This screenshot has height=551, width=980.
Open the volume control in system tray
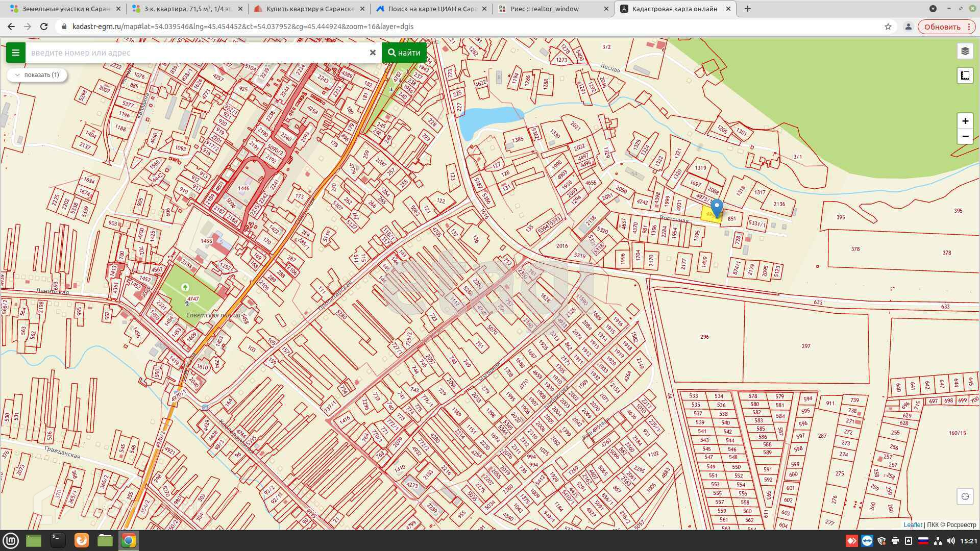(x=950, y=541)
